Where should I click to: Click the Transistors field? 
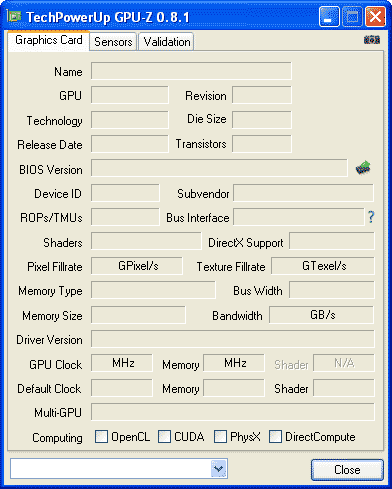pyautogui.click(x=262, y=144)
